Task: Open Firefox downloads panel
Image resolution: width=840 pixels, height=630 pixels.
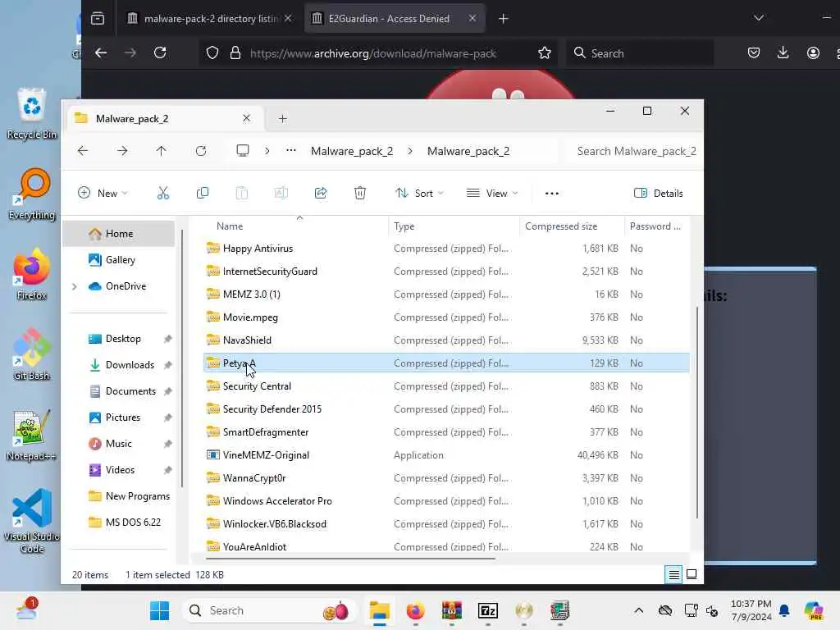Action: point(783,52)
